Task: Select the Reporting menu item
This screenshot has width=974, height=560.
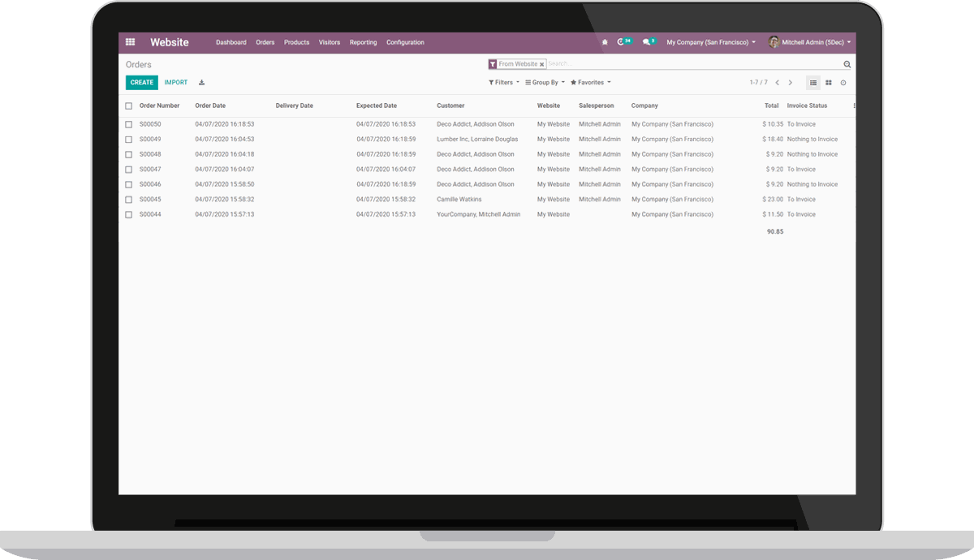Action: (x=363, y=42)
